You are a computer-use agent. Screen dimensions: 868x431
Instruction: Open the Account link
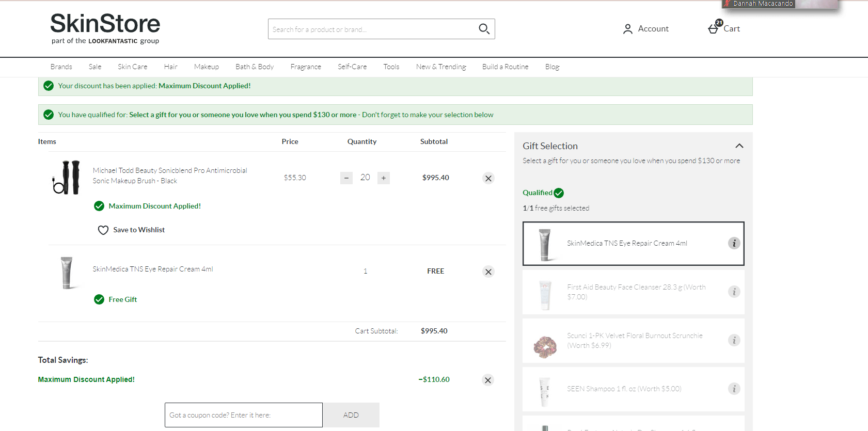[653, 29]
